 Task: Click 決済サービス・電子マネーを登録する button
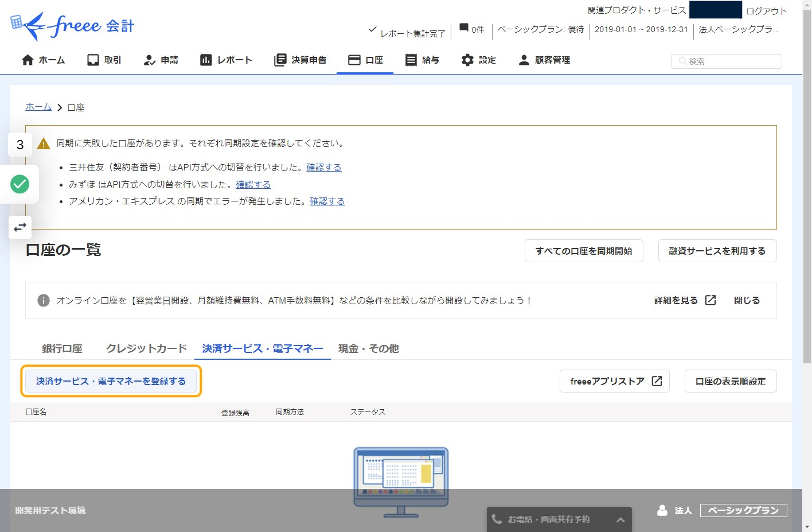click(x=111, y=381)
